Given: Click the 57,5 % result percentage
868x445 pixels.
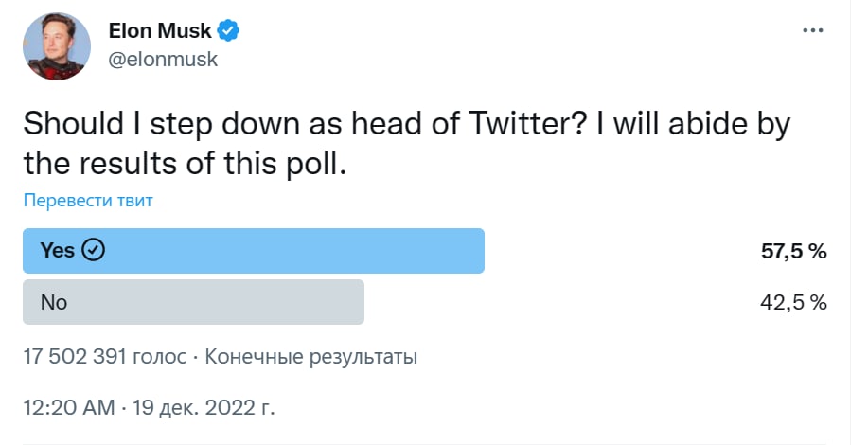Looking at the screenshot, I should 794,251.
